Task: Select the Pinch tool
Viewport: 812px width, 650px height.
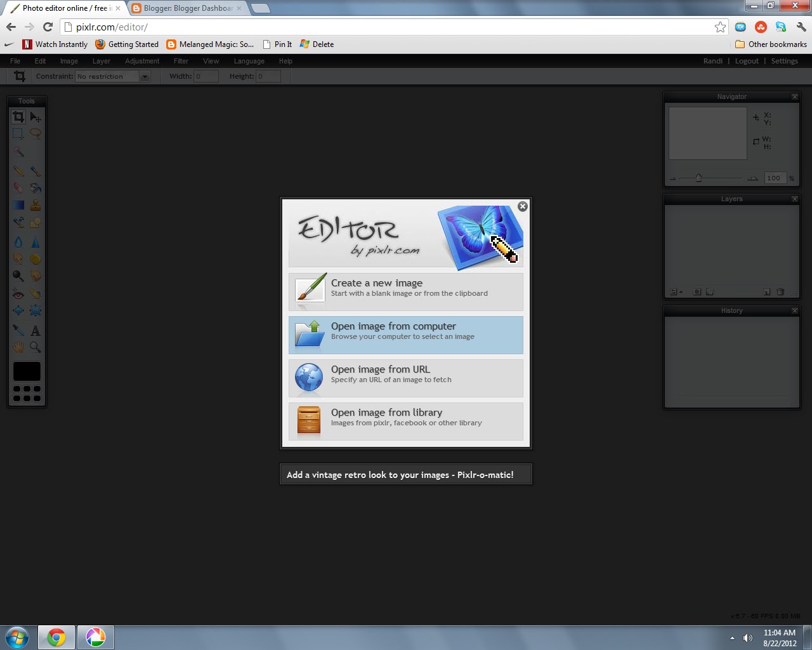Action: pos(36,310)
